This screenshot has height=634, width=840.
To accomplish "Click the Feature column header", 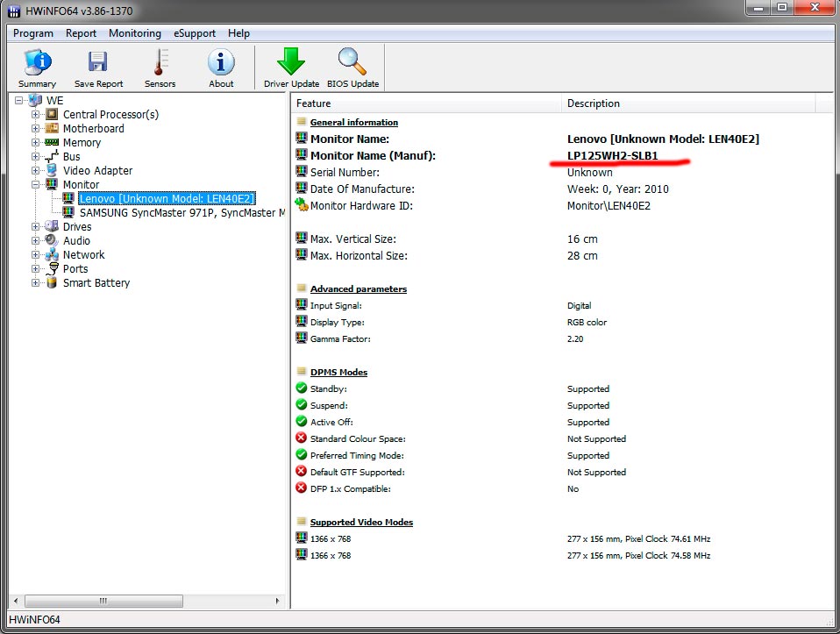I will (426, 103).
